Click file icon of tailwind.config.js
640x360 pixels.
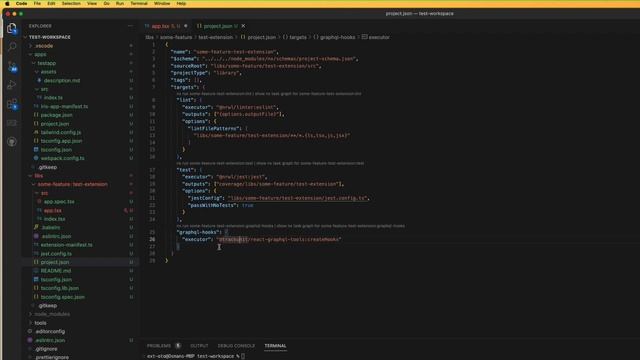click(x=36, y=132)
